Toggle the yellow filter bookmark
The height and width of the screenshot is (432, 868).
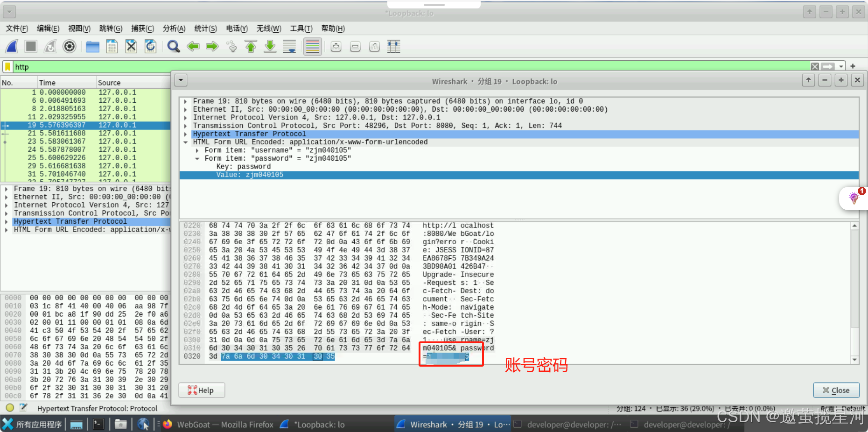click(7, 66)
